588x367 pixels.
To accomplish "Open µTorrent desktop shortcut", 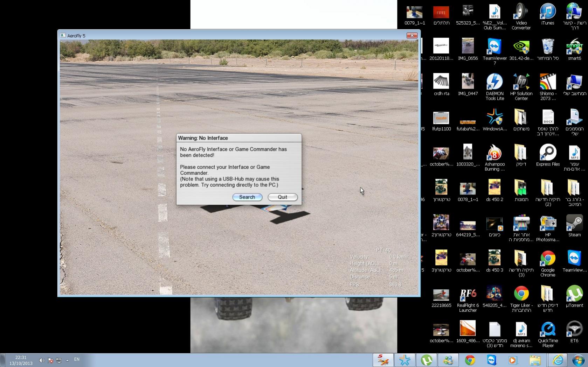I will click(x=574, y=296).
